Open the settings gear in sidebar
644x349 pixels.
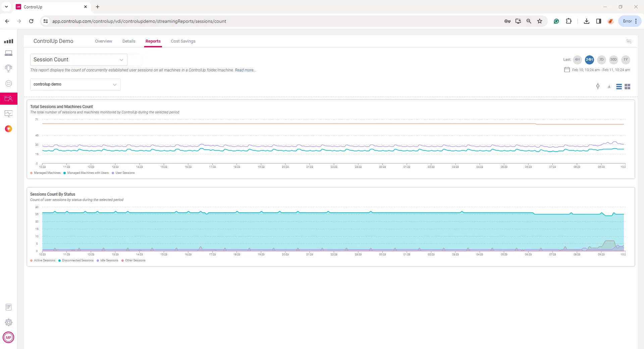(9, 322)
